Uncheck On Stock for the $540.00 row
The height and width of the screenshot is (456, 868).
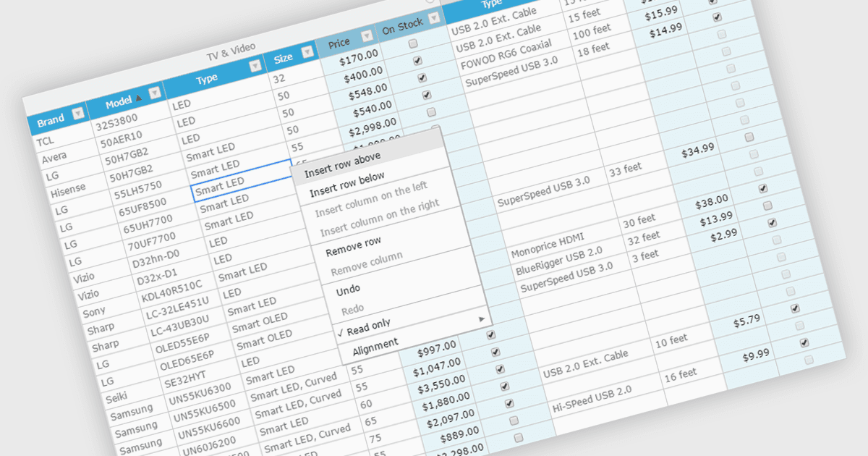coord(427,95)
